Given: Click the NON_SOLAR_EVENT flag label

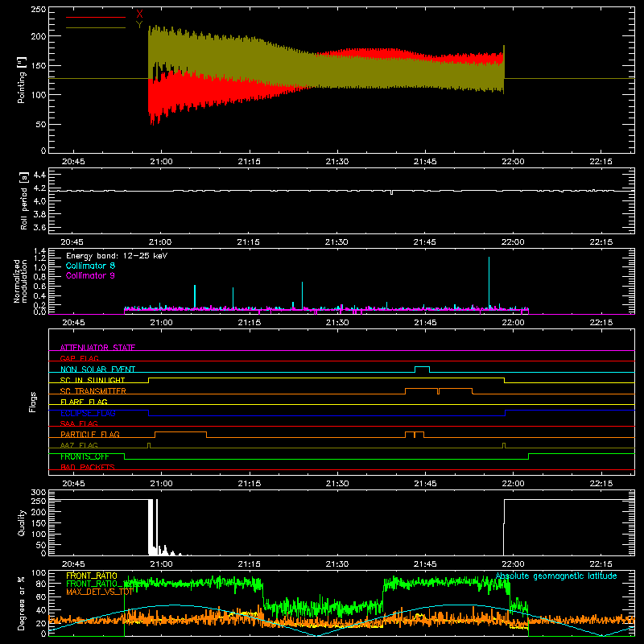Looking at the screenshot, I should (x=97, y=369).
